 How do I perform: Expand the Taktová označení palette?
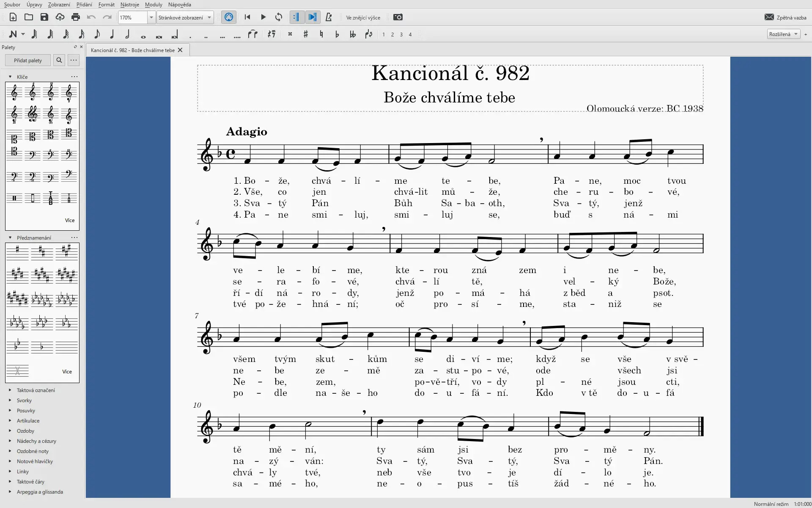(10, 390)
